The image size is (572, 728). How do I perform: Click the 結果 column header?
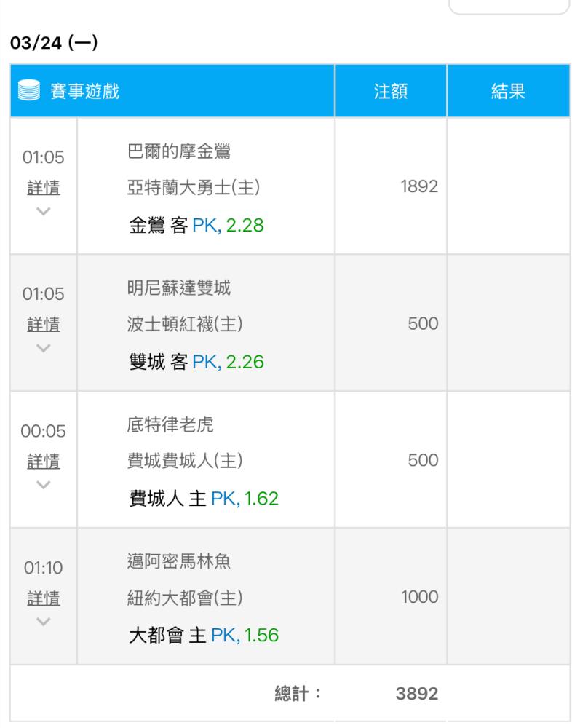pos(509,91)
